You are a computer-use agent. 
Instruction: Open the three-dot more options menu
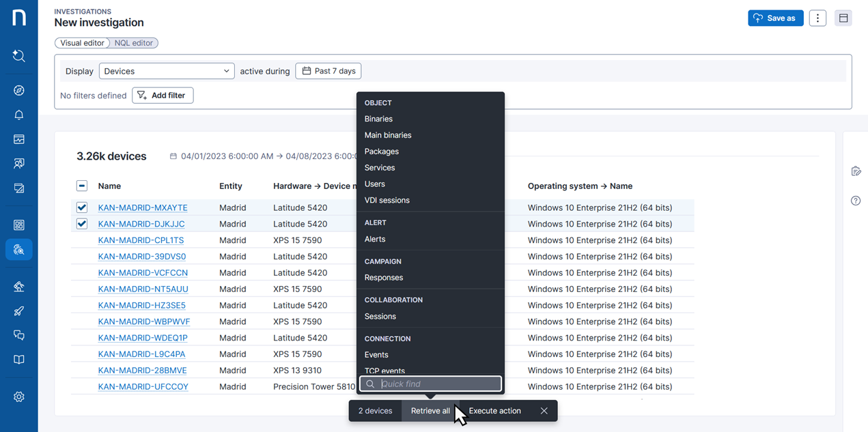[817, 18]
